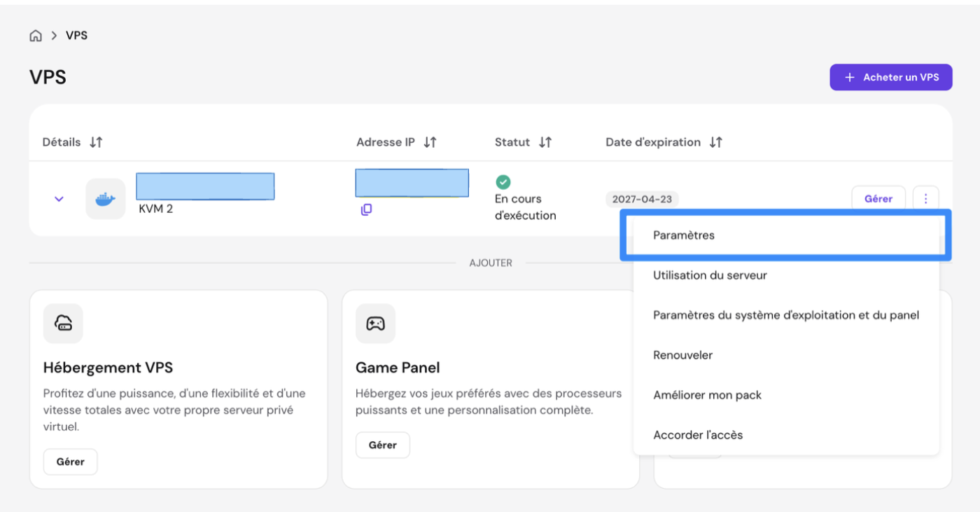Click the green running status icon

tap(503, 182)
